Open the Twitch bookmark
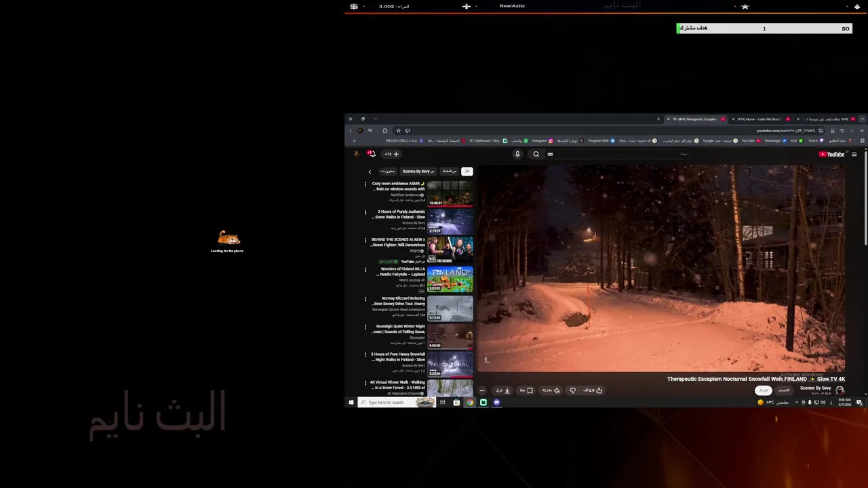Viewport: 868px width, 488px height. pos(814,141)
